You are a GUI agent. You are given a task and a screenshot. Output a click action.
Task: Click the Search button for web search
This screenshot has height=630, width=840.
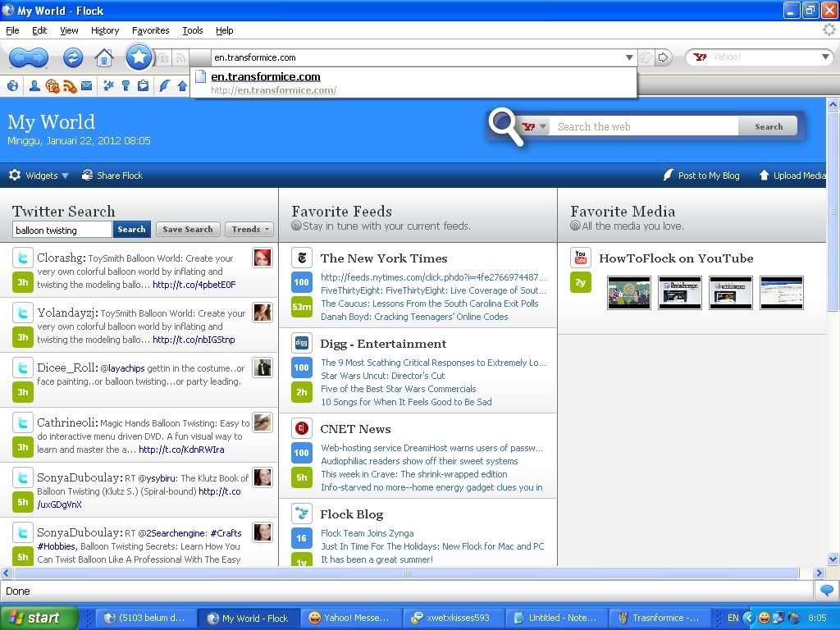[x=768, y=126]
